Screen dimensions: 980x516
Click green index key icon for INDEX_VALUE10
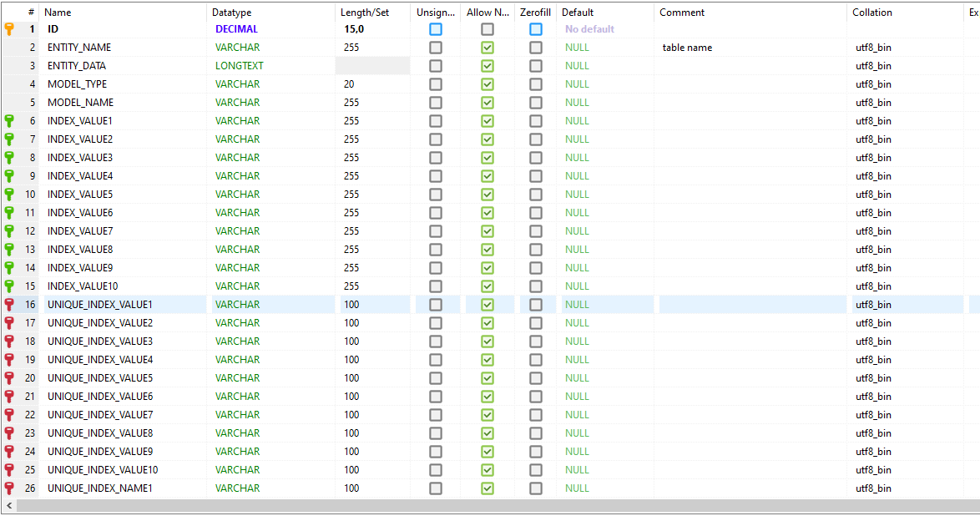(9, 286)
